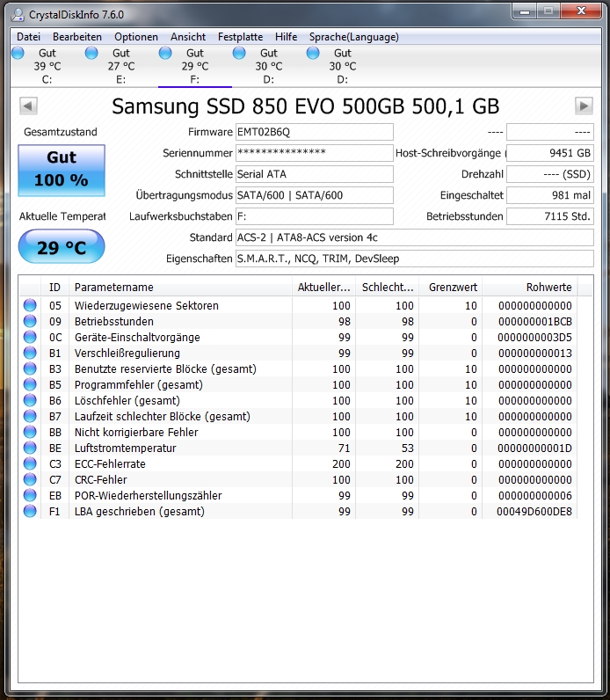The height and width of the screenshot is (700, 610).
Task: Select the LBA geschrieben (gesamt) row
Action: [x=298, y=511]
